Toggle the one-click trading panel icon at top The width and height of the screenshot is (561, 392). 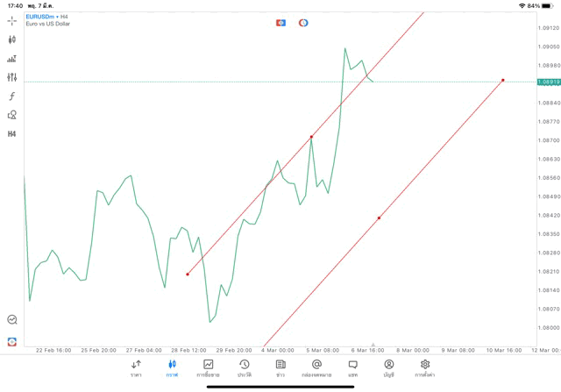[x=280, y=22]
